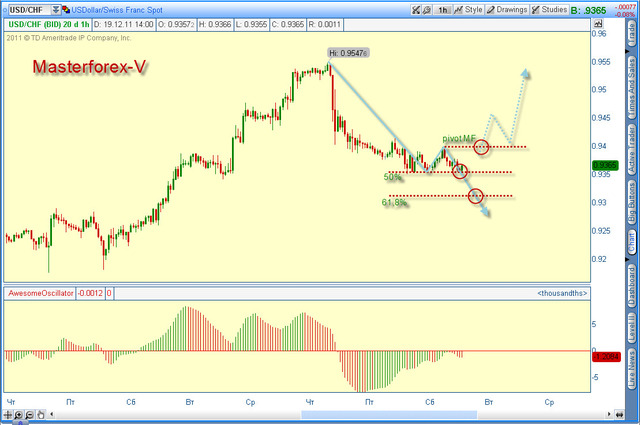Click the AwesomeOscillator study label
The image size is (640, 425).
tap(40, 293)
